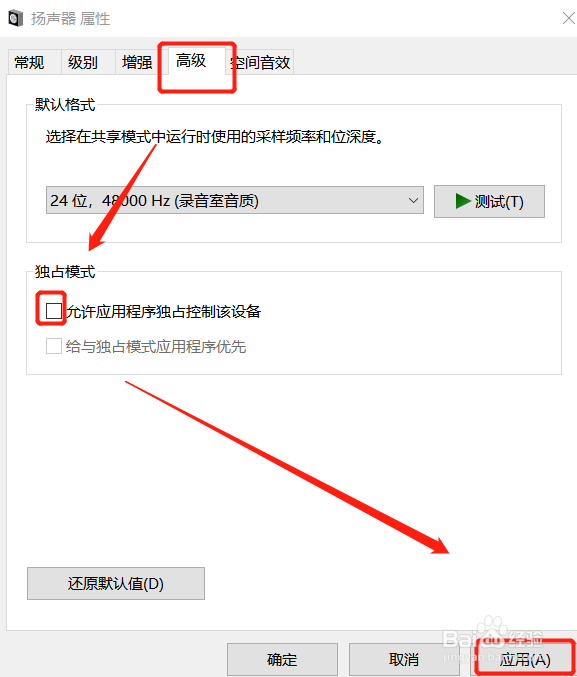The image size is (577, 677).
Task: Confirm with the 确定 button
Action: coord(282,659)
